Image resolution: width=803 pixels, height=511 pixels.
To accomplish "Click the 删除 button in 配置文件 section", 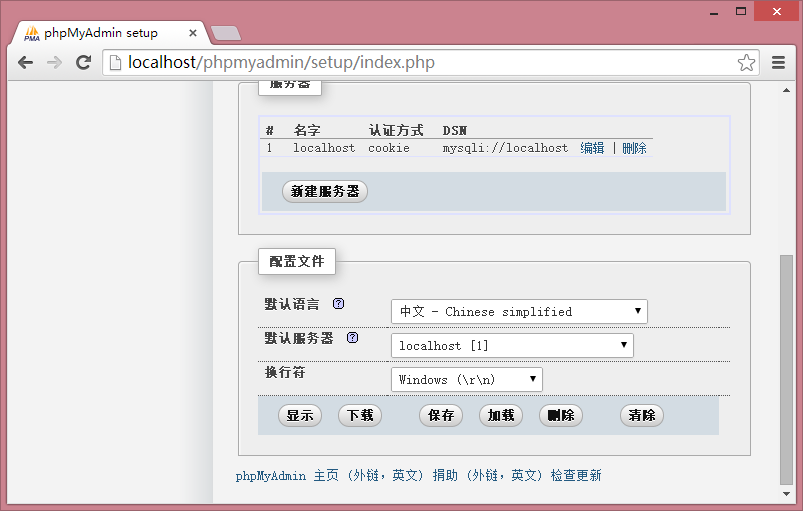I will pyautogui.click(x=561, y=415).
